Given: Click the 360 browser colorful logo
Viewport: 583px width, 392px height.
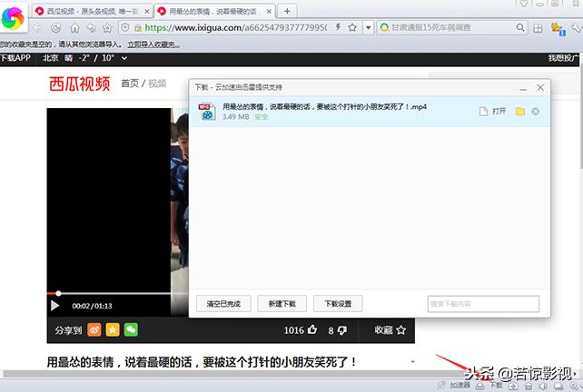Looking at the screenshot, I should [x=13, y=17].
